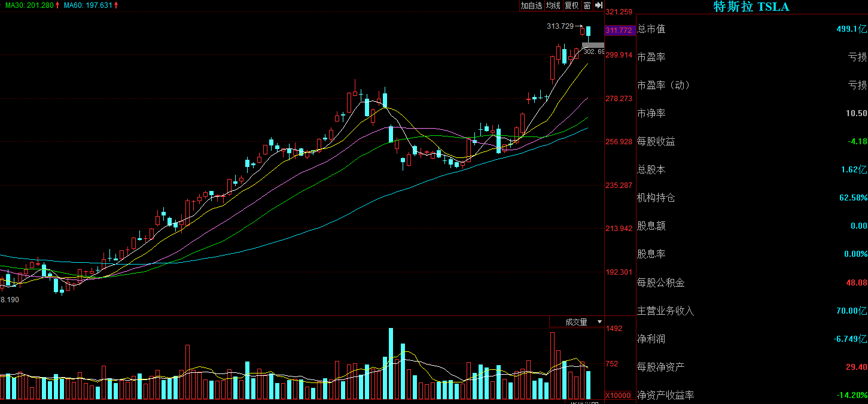The width and height of the screenshot is (868, 404).
Task: Select the 每股公积金 value 48.08
Action: point(857,283)
